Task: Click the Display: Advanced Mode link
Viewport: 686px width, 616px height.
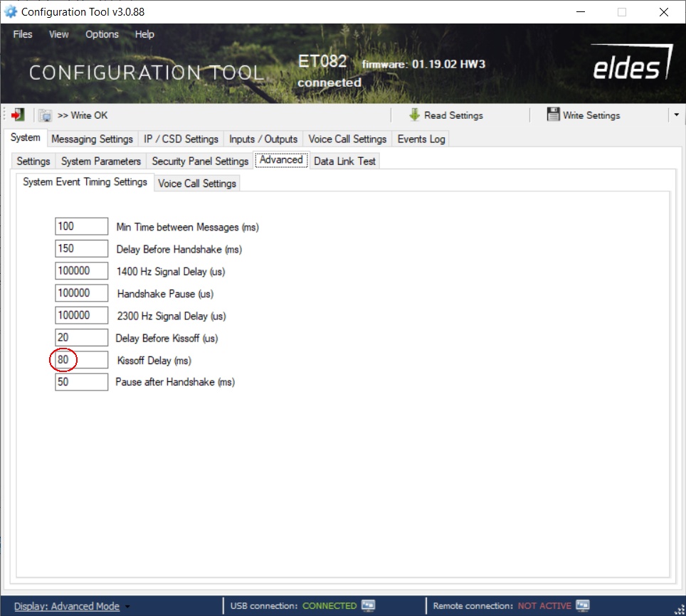Action: 67,606
